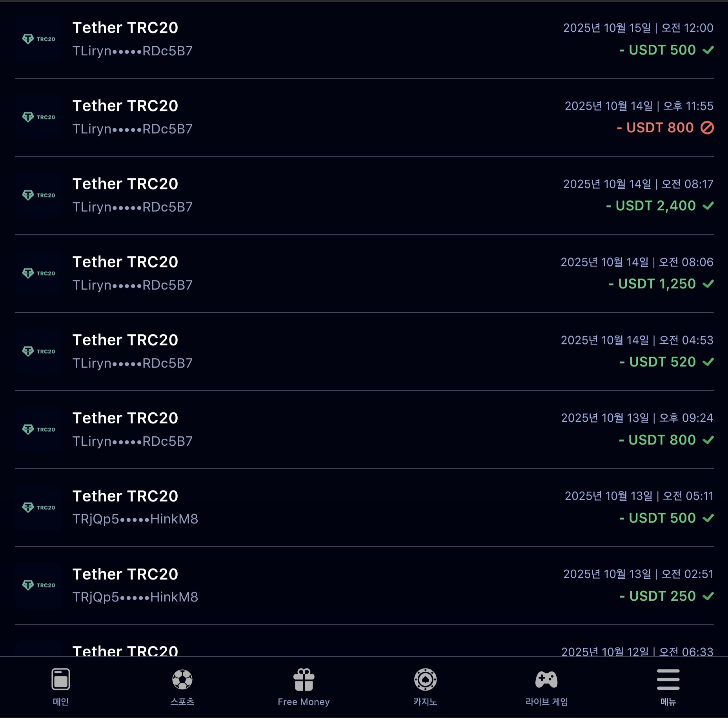
Task: Click the Tether TRC20 title dated 10월 14일 오전 08:06
Action: (125, 262)
